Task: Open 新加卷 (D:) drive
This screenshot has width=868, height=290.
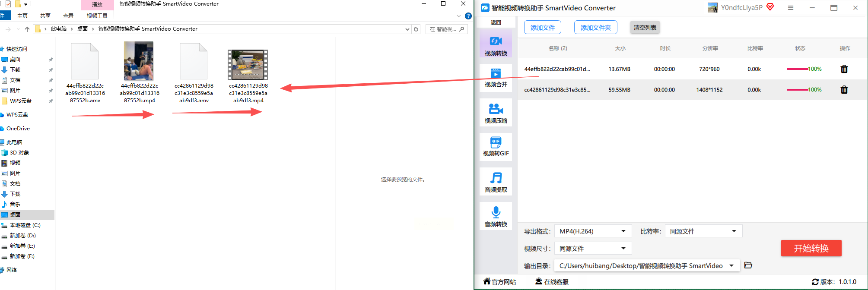Action: (x=22, y=236)
